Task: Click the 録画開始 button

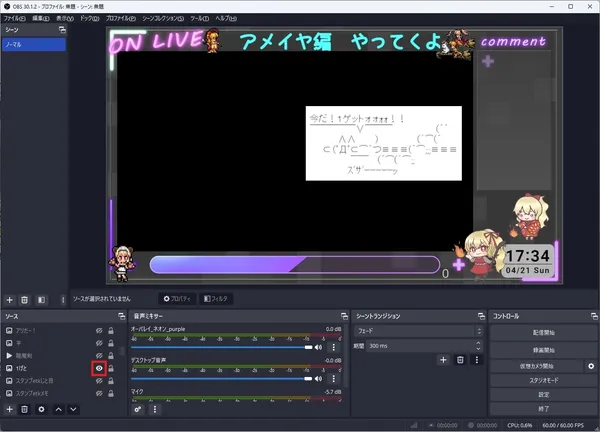Action: point(543,351)
